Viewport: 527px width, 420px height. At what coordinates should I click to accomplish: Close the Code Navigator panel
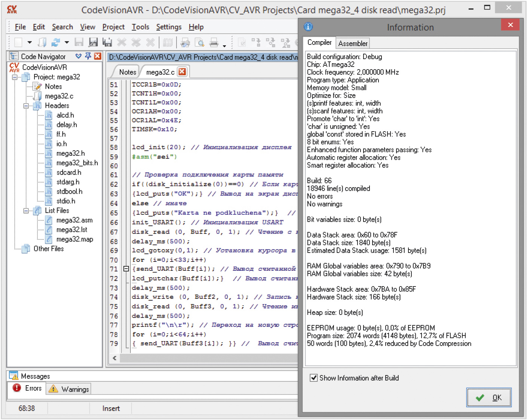[98, 56]
